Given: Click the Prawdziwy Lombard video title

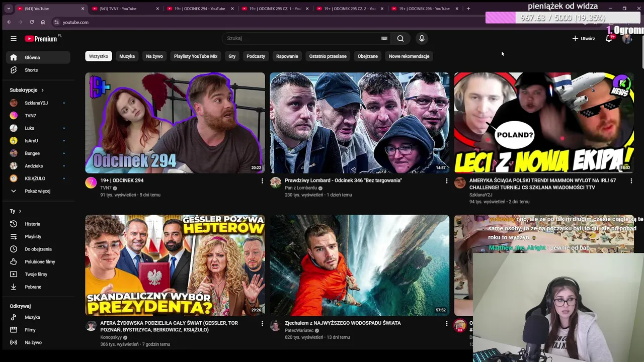Looking at the screenshot, I should point(343,180).
